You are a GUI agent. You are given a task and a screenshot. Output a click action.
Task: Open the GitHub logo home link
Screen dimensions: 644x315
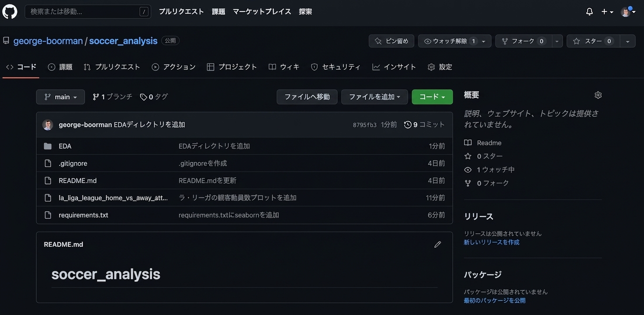click(x=10, y=11)
